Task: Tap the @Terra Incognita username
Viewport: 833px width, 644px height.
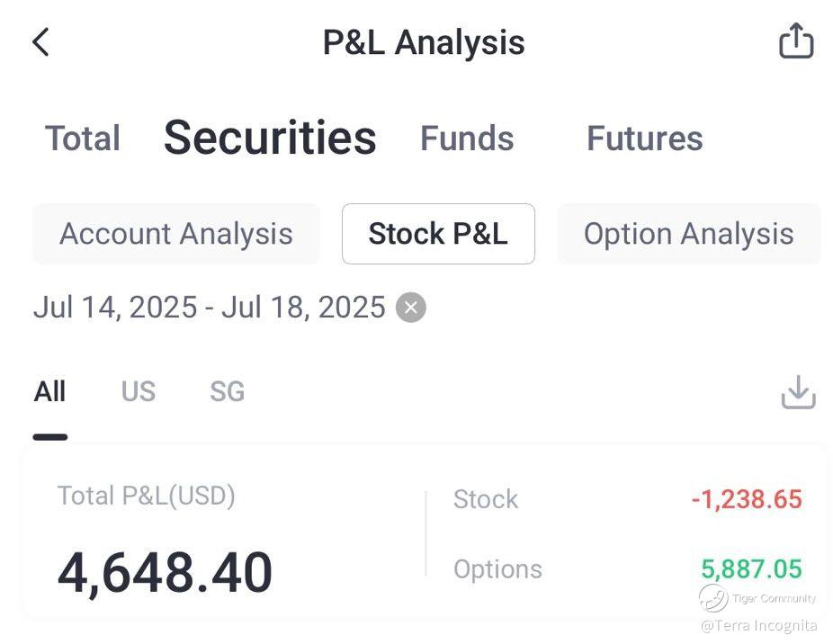Action: pyautogui.click(x=758, y=625)
